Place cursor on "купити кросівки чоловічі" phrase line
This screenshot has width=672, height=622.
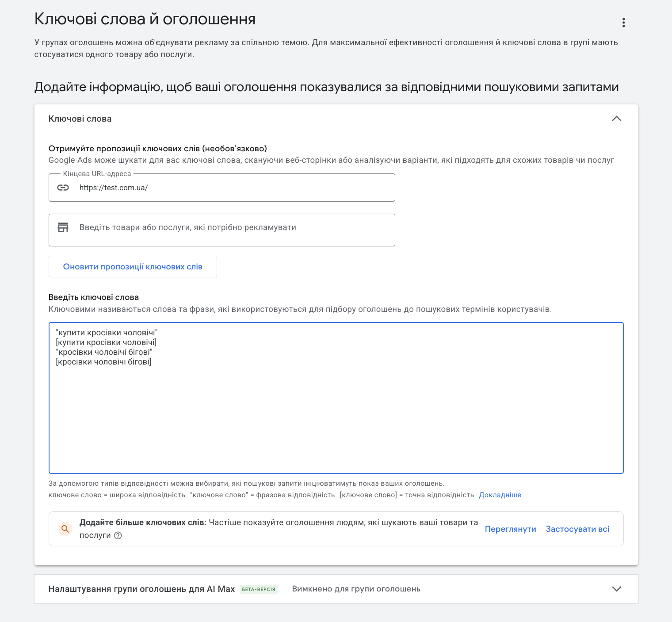pos(107,333)
